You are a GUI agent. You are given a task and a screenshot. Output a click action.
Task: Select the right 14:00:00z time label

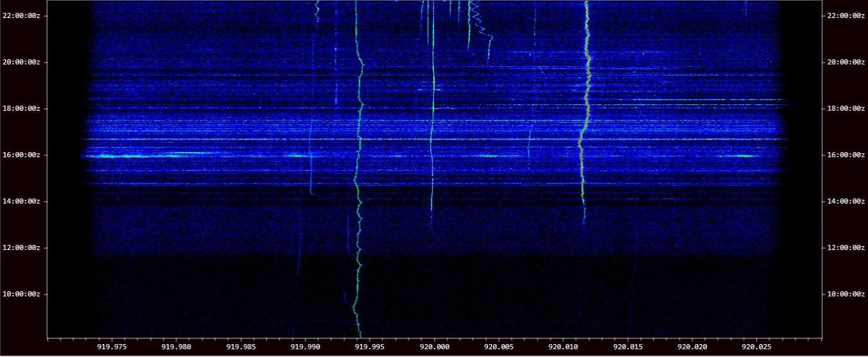[x=846, y=201]
